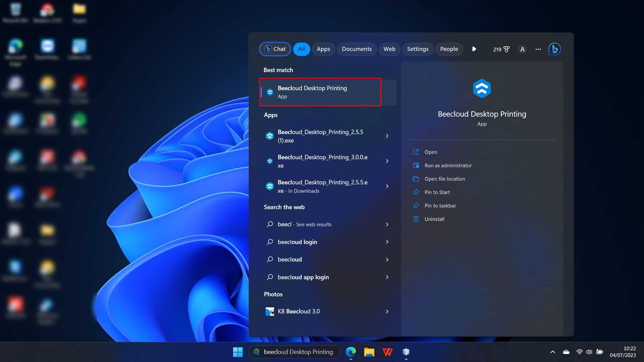Image resolution: width=644 pixels, height=362 pixels.
Task: Expand the 'beecloud' suggestion chevron
Action: pyautogui.click(x=387, y=259)
